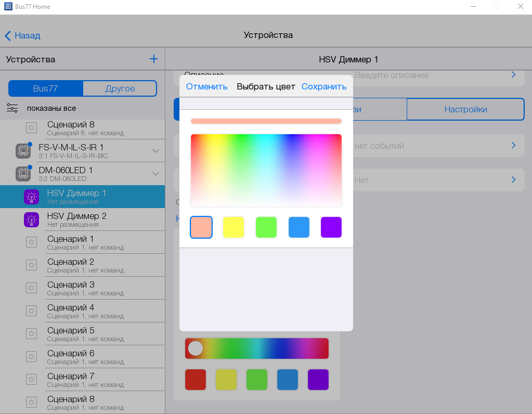The height and width of the screenshot is (414, 532).
Task: Click the Сценарий 1 power icon
Action: click(31, 242)
